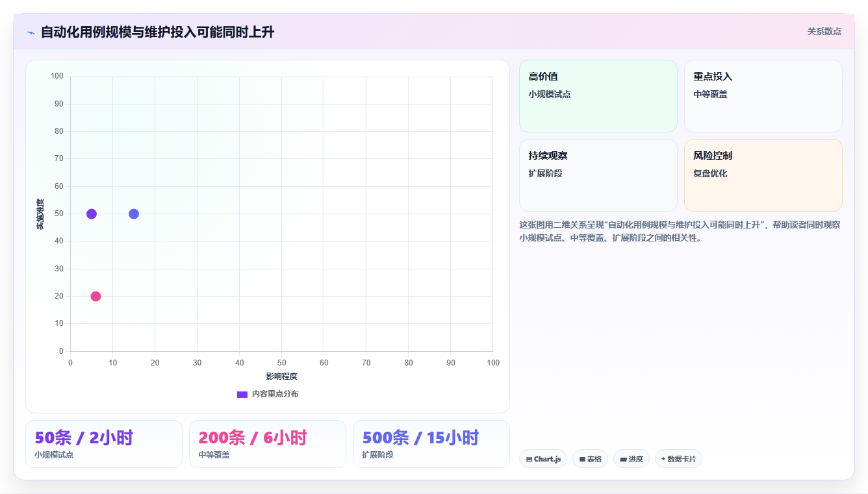Open the 持续观察 扩展阶段 quadrant card
868x494 pixels.
(x=598, y=175)
